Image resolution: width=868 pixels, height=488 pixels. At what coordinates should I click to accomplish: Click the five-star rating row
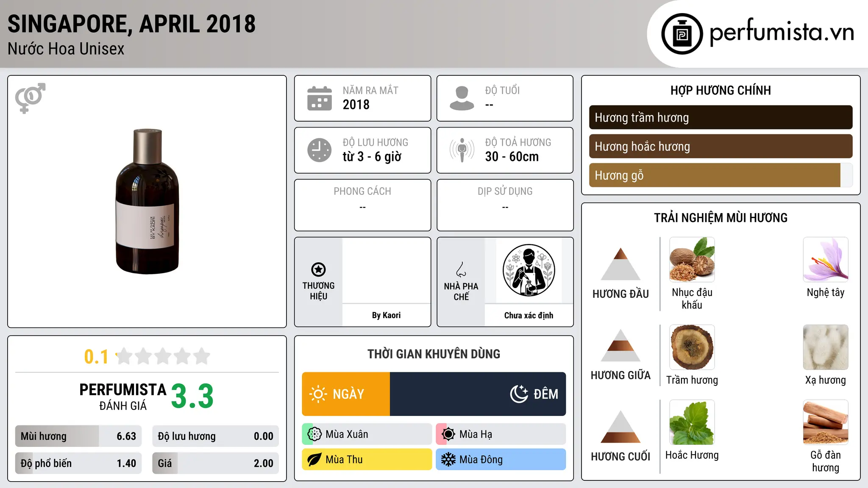point(163,356)
